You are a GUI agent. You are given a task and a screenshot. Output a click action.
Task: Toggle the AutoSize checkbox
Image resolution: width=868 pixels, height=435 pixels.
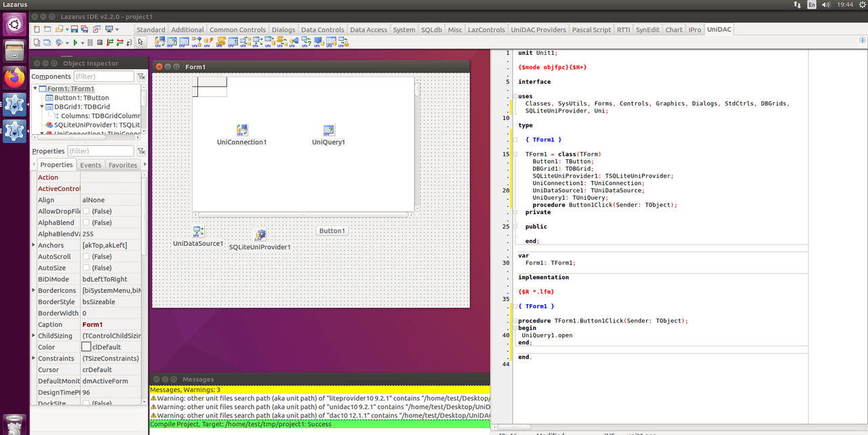(x=86, y=268)
